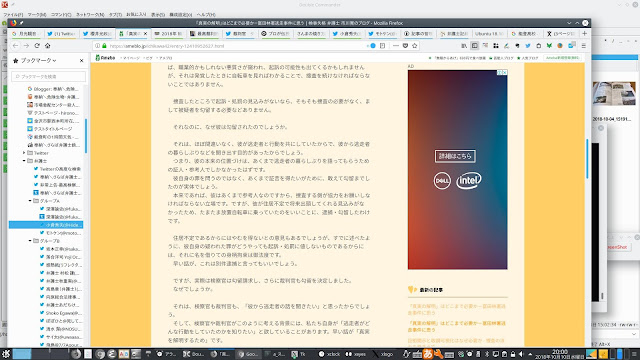Click the volume speaker tray icon
This screenshot has height=360, width=640.
[x=521, y=354]
